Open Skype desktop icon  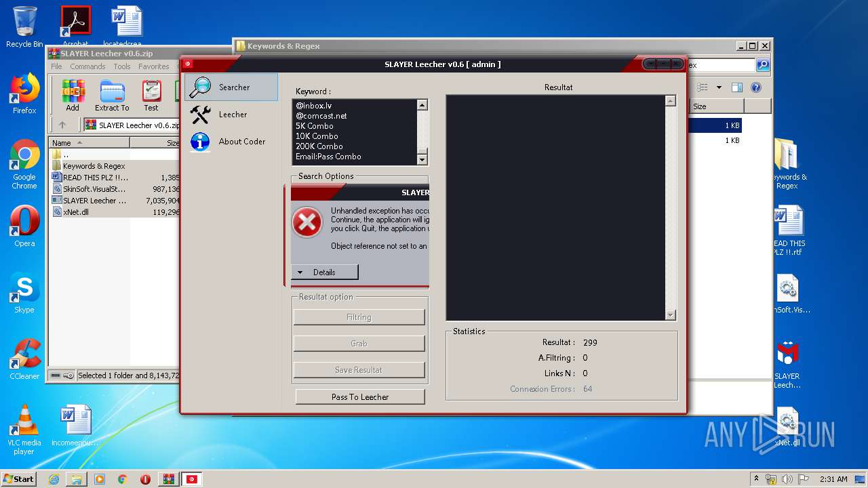pyautogui.click(x=24, y=293)
